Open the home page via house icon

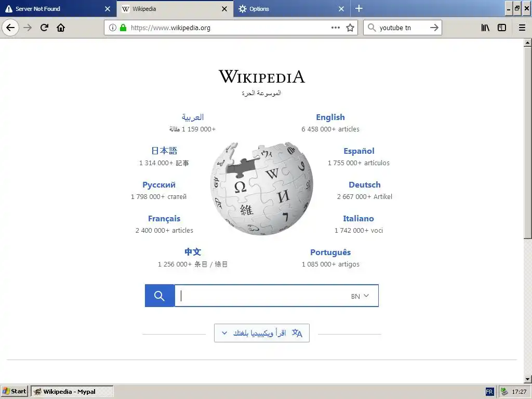point(61,28)
